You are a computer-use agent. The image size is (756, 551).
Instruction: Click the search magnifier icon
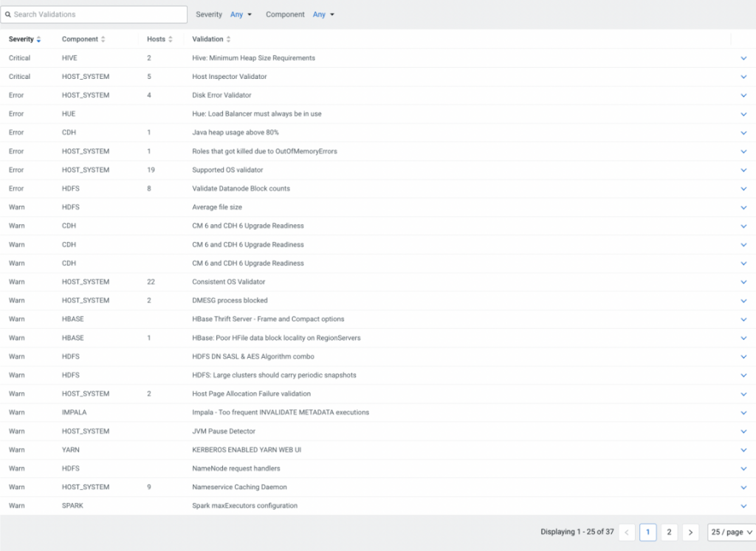[x=8, y=15]
